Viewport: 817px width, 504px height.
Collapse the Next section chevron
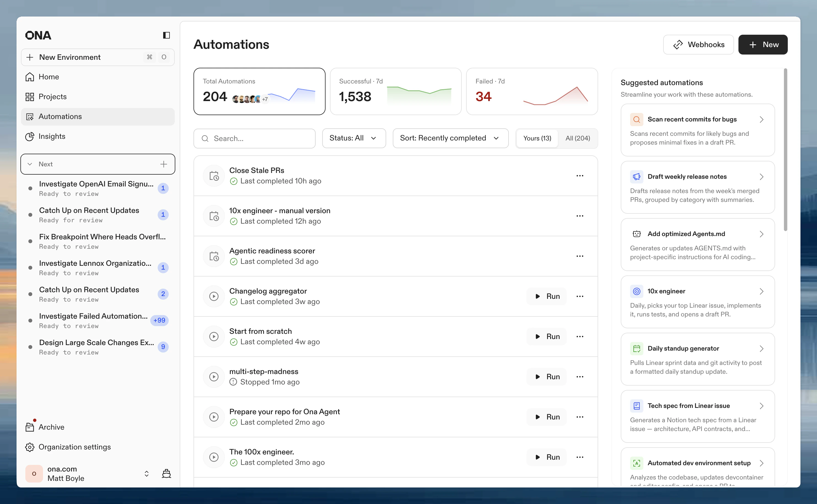tap(30, 164)
